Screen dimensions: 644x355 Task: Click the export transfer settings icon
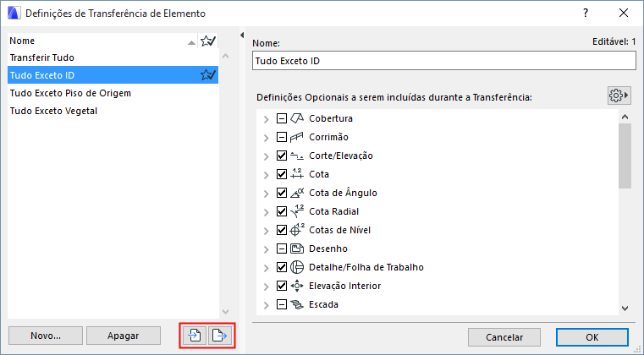pos(218,336)
